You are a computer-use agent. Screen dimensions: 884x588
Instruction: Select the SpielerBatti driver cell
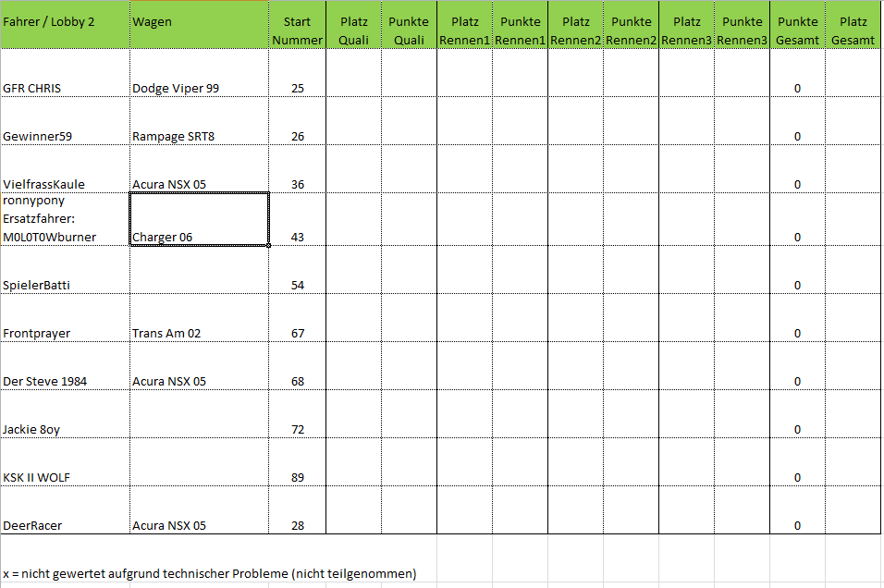point(65,285)
